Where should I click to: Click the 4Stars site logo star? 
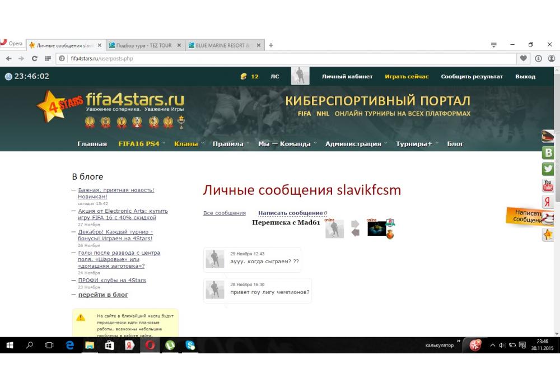pos(54,106)
